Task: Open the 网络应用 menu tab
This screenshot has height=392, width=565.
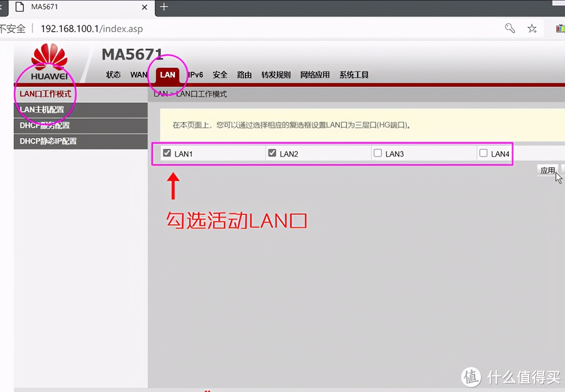Action: 315,75
